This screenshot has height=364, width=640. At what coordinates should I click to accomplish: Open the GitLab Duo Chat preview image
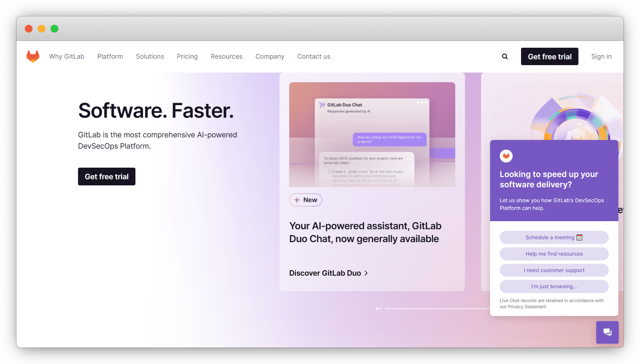(x=372, y=134)
